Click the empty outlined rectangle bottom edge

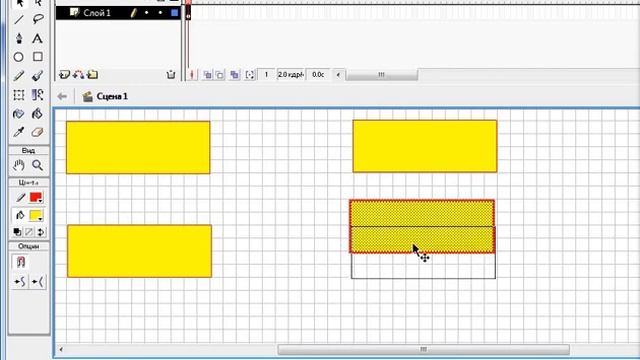[x=424, y=279]
